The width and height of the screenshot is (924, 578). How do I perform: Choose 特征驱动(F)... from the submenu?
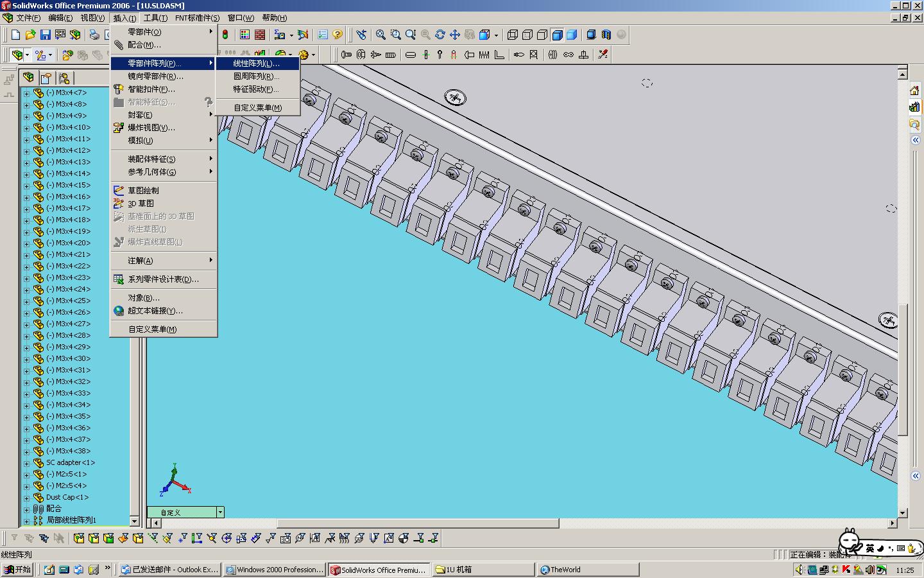(258, 89)
